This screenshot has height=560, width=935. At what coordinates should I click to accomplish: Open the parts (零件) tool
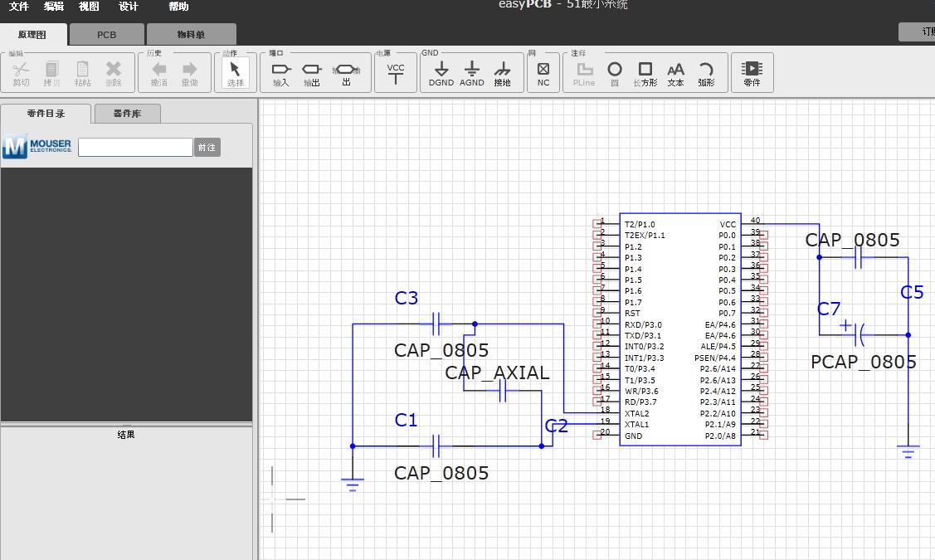click(x=752, y=73)
